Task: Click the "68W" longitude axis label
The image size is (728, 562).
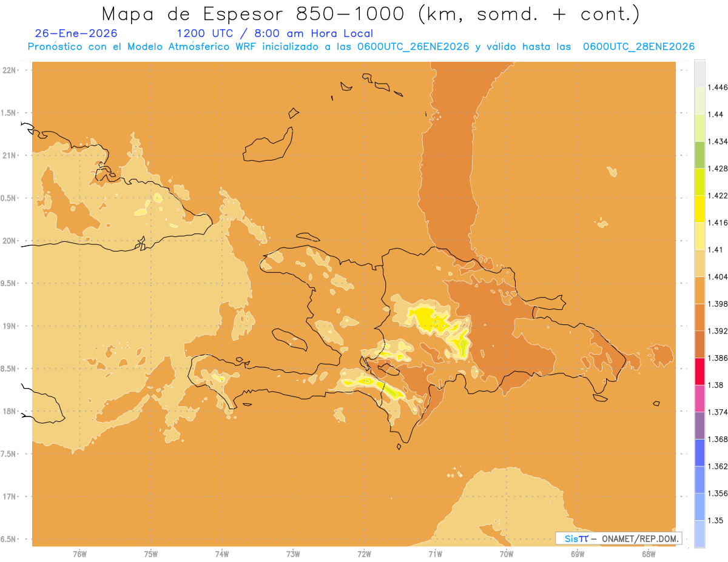Action: [x=649, y=554]
